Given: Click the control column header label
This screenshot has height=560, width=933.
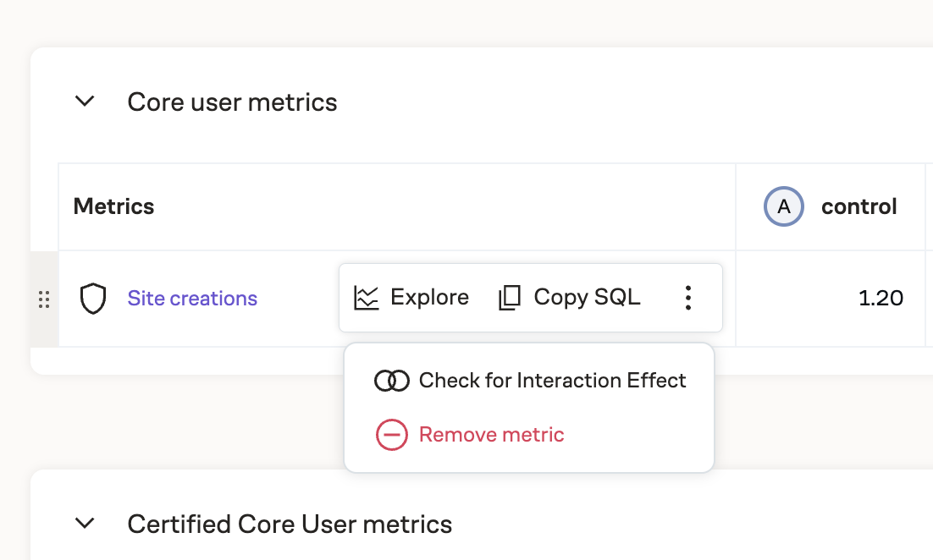Looking at the screenshot, I should point(858,207).
